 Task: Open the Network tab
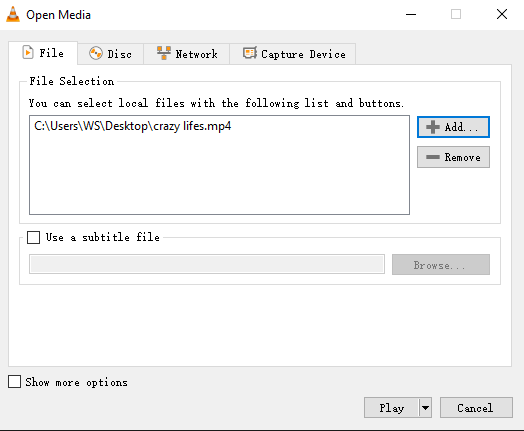187,54
